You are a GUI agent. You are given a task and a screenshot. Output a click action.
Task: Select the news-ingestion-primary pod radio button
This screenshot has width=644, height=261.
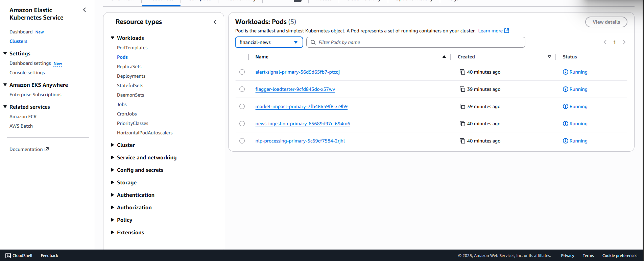tap(242, 124)
